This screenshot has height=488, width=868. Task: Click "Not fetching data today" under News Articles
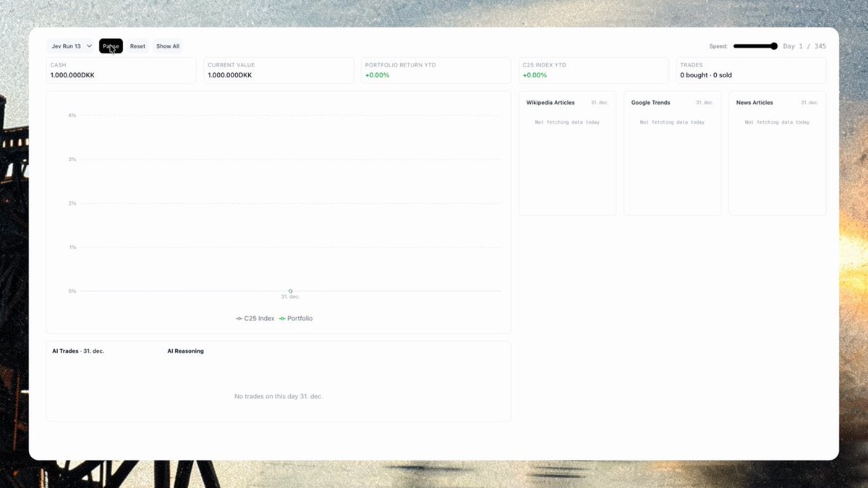tap(777, 122)
